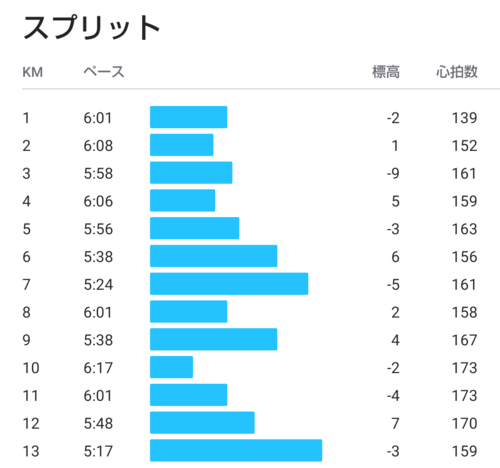
Task: Click elevation value 7 in row 12
Action: [395, 423]
